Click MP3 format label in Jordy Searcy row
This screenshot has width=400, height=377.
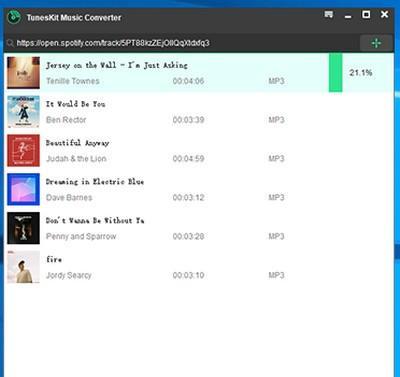tap(276, 275)
